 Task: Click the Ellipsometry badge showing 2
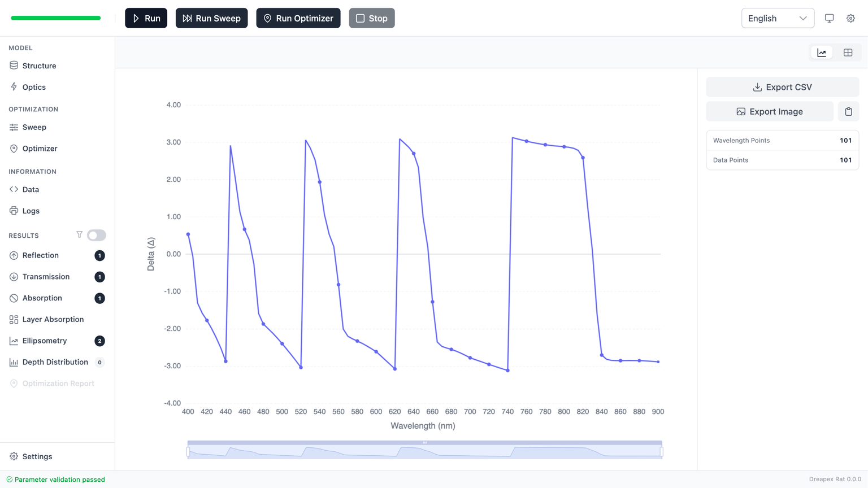tap(99, 341)
